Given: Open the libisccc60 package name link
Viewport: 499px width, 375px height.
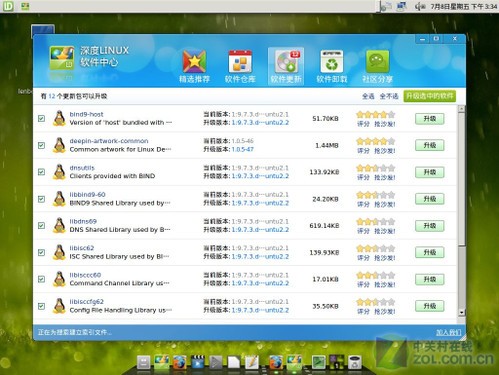Looking at the screenshot, I should (85, 275).
